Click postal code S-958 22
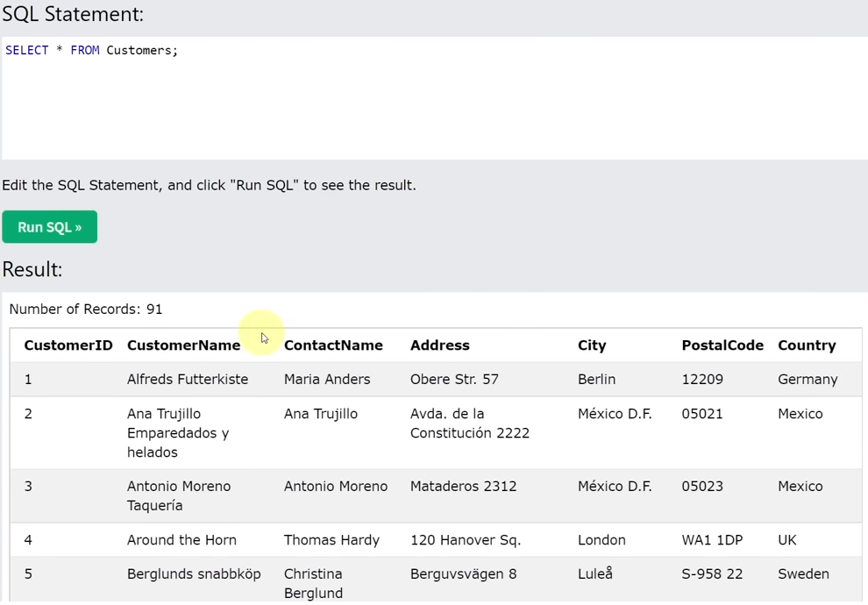This screenshot has height=605, width=868. (x=713, y=574)
